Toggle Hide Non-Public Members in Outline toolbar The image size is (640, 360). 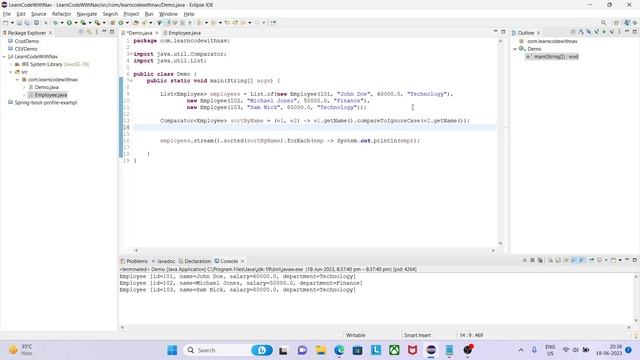pyautogui.click(x=604, y=32)
